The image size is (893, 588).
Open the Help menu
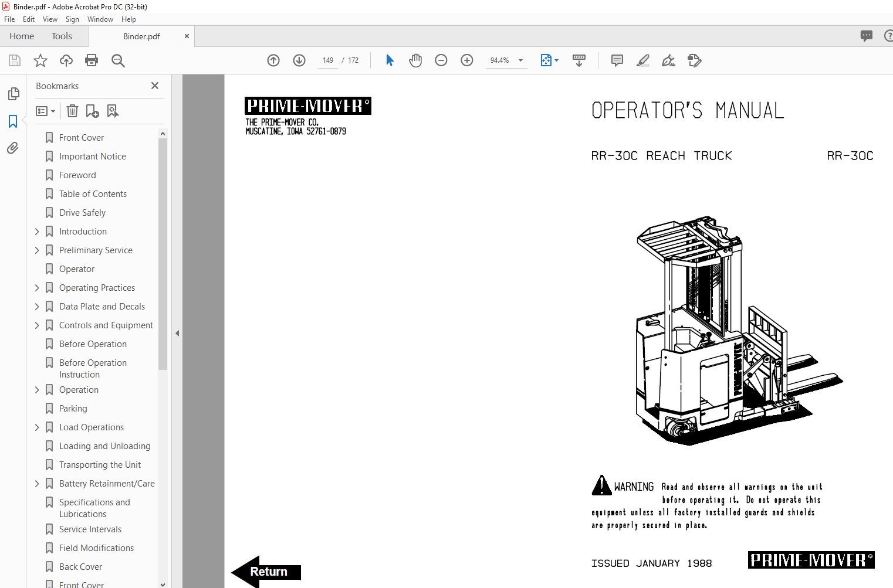click(x=128, y=19)
